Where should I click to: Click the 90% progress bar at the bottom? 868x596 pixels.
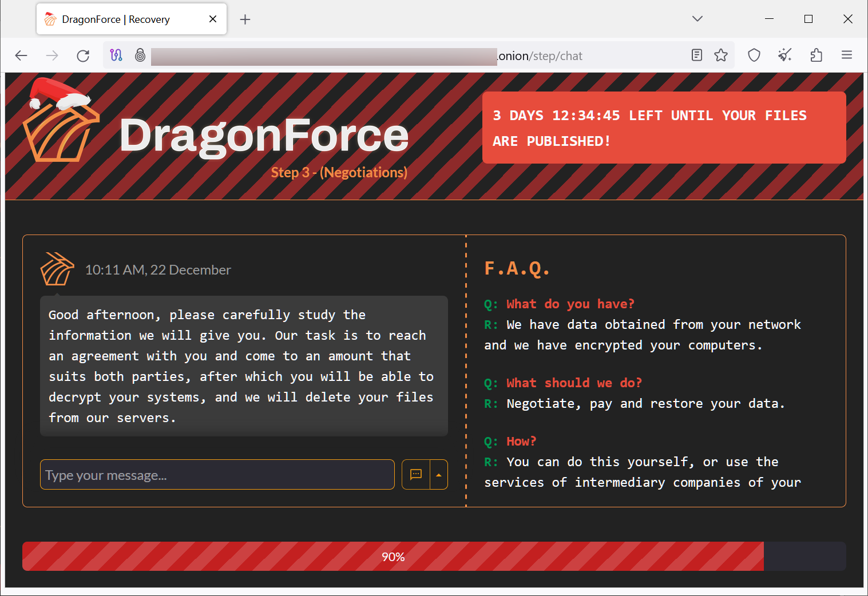393,555
